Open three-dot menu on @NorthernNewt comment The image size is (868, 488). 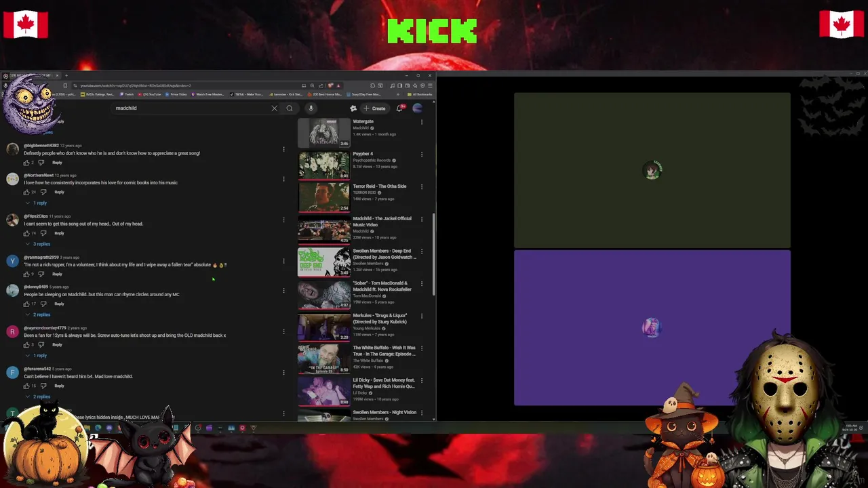(283, 179)
